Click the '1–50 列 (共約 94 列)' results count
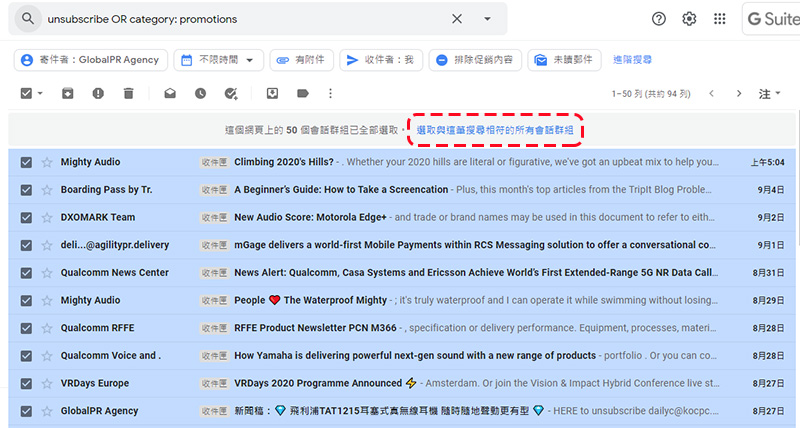 651,94
